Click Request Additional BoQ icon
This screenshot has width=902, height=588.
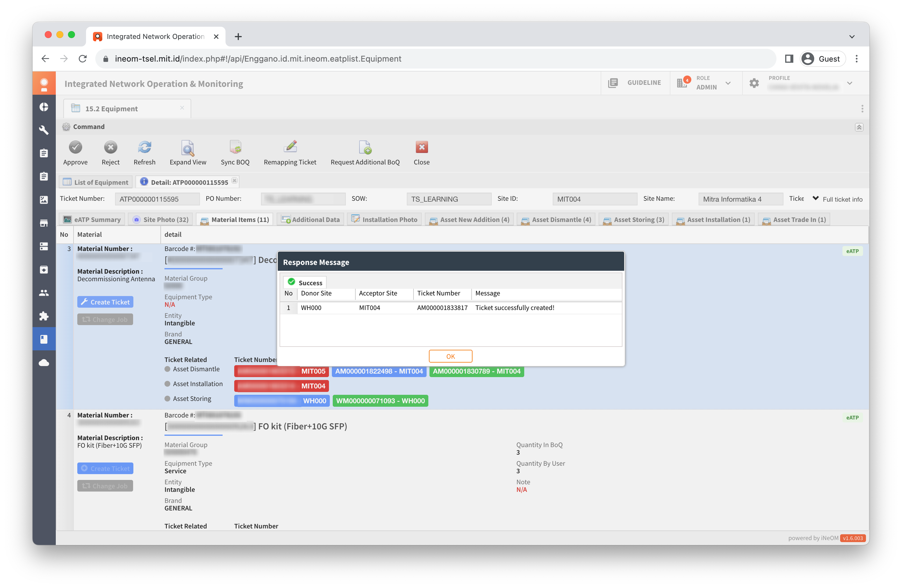[x=365, y=147]
